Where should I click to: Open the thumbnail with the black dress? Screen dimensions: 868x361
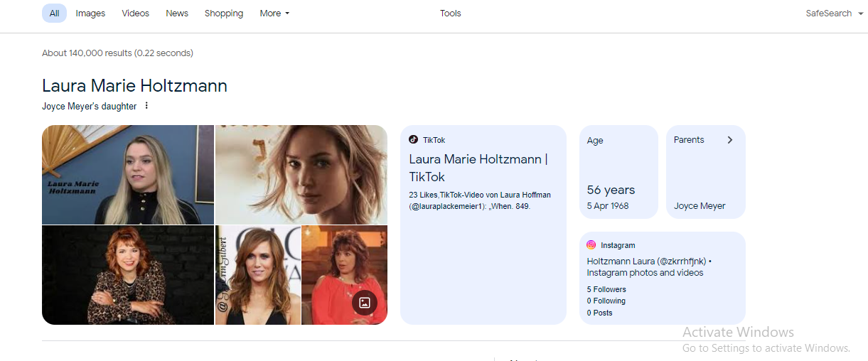point(258,275)
